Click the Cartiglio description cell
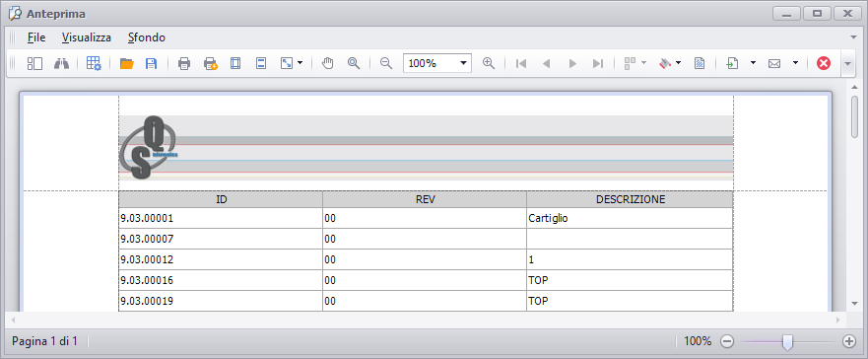The width and height of the screenshot is (868, 359). (x=630, y=218)
